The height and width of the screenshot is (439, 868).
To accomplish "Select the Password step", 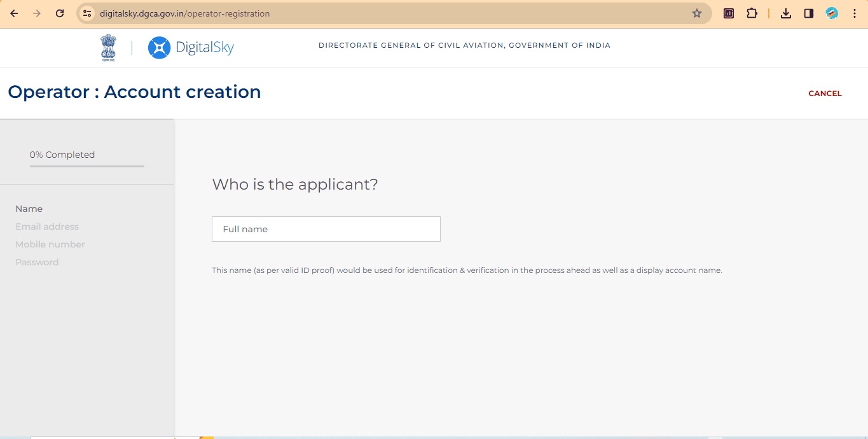I will click(37, 262).
